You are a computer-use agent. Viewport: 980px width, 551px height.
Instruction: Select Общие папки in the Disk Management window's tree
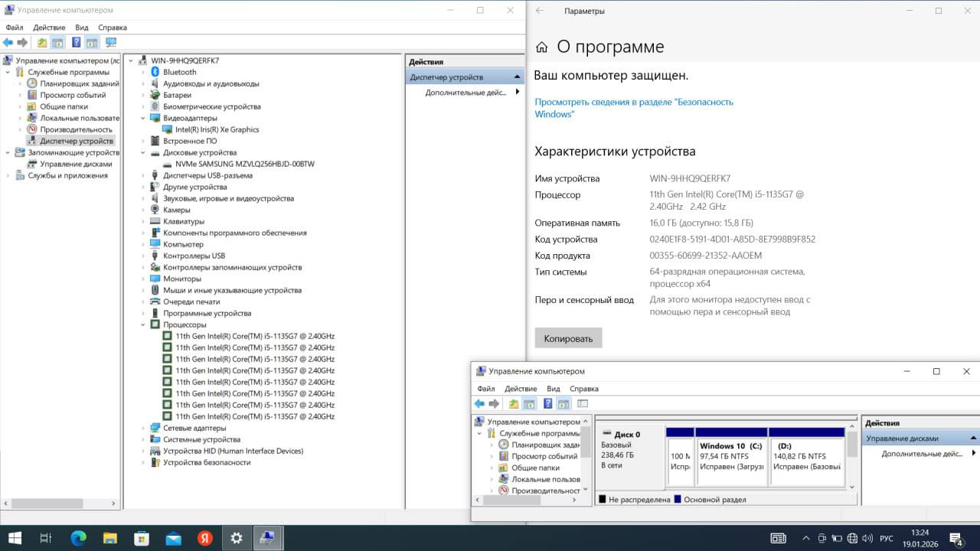[536, 468]
